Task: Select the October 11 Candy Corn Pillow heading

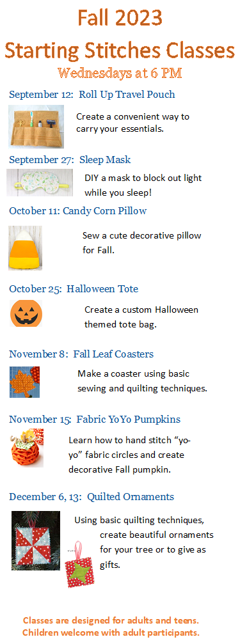Action: point(78,211)
